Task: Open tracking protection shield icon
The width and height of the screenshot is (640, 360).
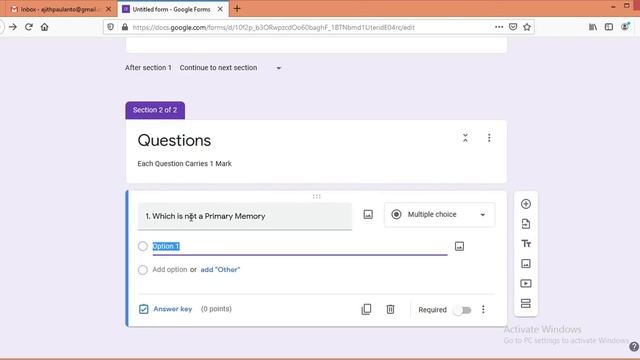Action: pos(111,27)
